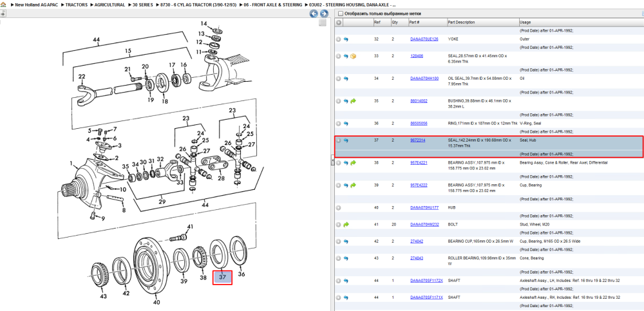Click the green forward arrow for BOLT row
This screenshot has height=311, width=644.
point(346,225)
